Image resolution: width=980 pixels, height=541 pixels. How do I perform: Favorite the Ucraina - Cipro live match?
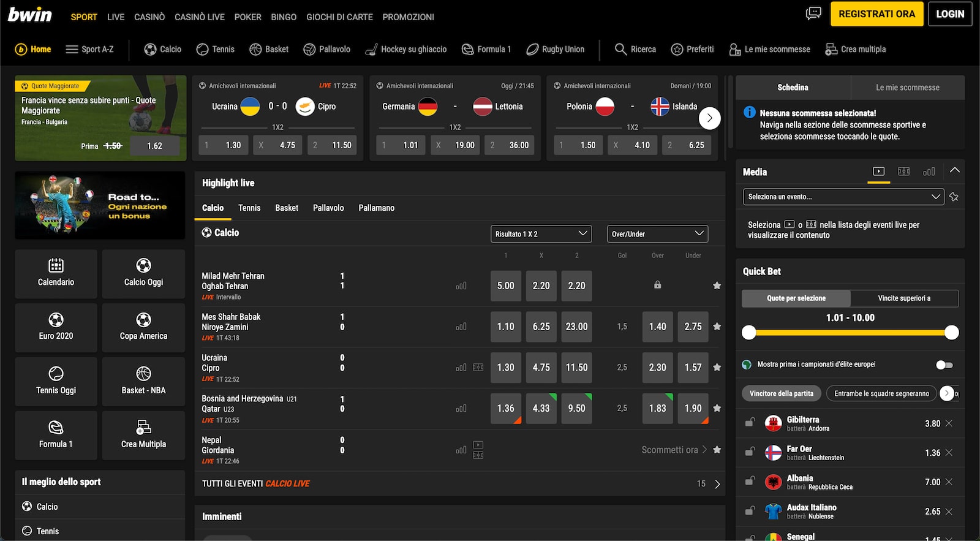(x=717, y=368)
